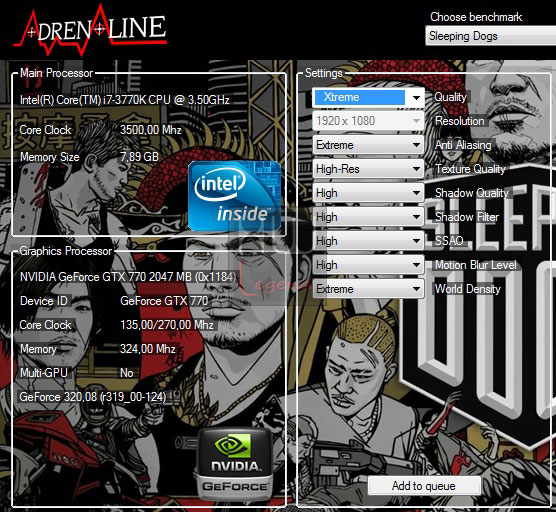Click the NVIDIA GeForce logo

coord(234,463)
